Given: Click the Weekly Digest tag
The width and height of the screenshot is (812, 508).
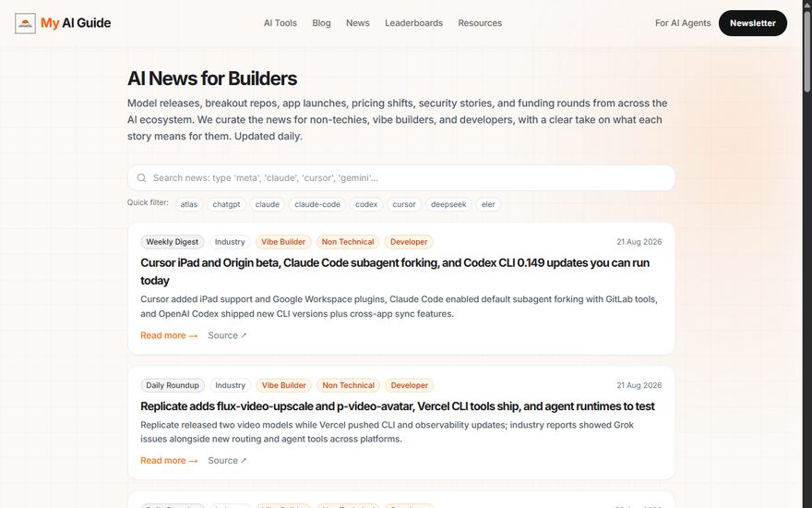Looking at the screenshot, I should coord(173,242).
